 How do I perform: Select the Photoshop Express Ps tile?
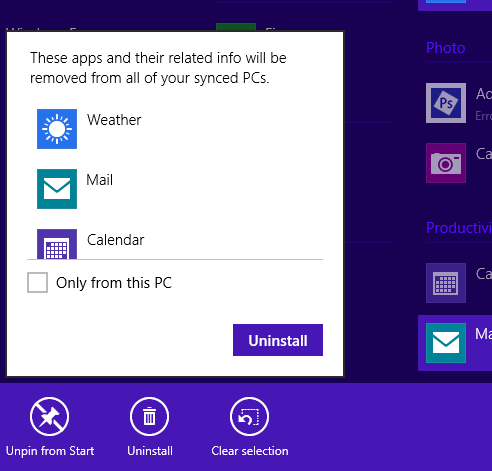pos(446,103)
